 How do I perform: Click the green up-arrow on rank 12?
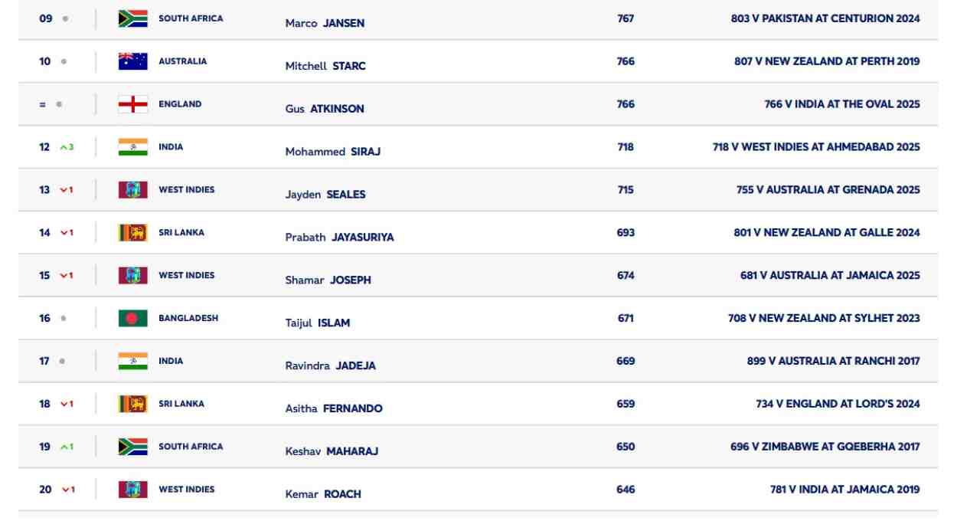click(x=64, y=147)
